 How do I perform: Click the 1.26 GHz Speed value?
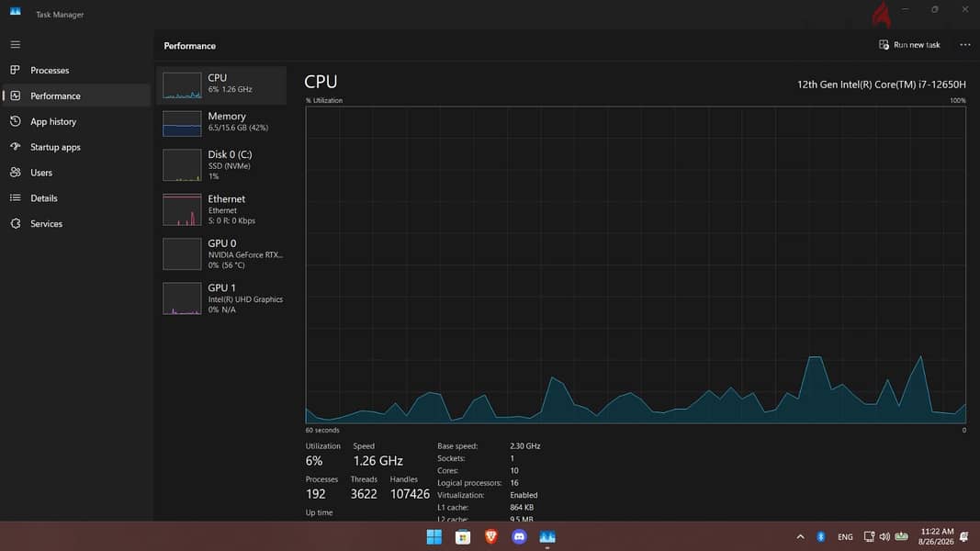tap(378, 461)
